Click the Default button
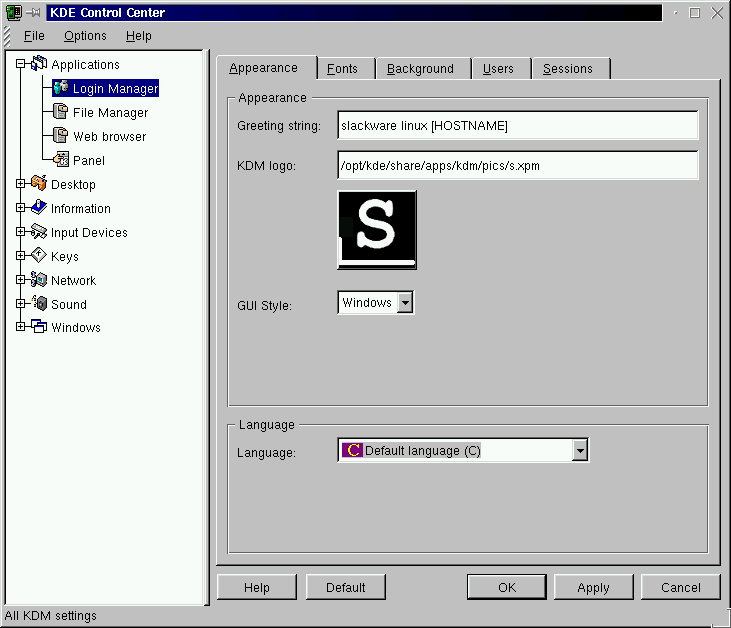 tap(345, 587)
